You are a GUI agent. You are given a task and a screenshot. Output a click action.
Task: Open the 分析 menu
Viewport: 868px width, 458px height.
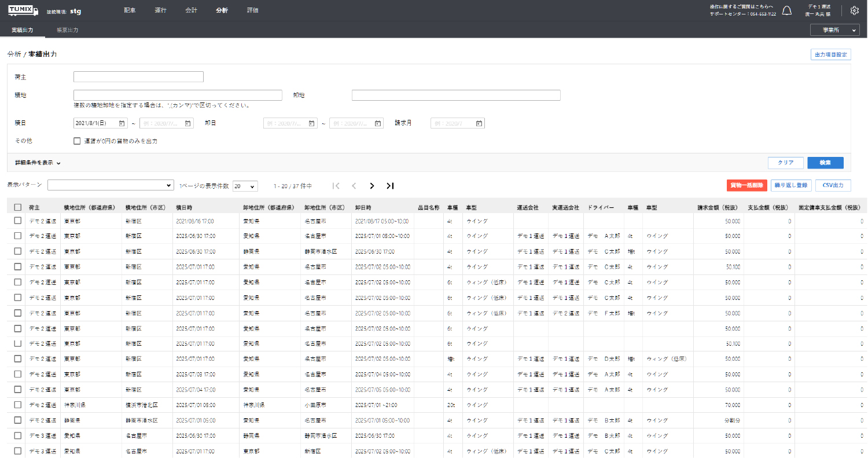pos(222,10)
